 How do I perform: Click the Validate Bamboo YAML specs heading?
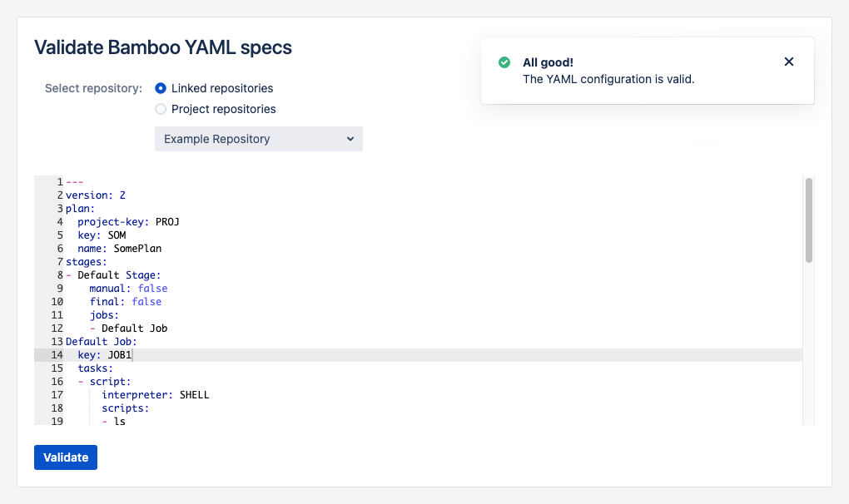tap(163, 47)
